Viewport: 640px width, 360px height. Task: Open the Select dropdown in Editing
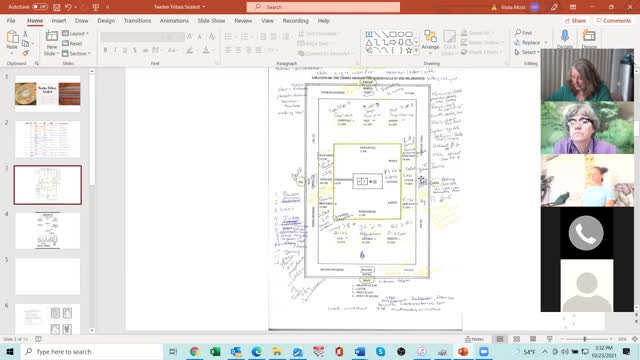click(x=527, y=52)
